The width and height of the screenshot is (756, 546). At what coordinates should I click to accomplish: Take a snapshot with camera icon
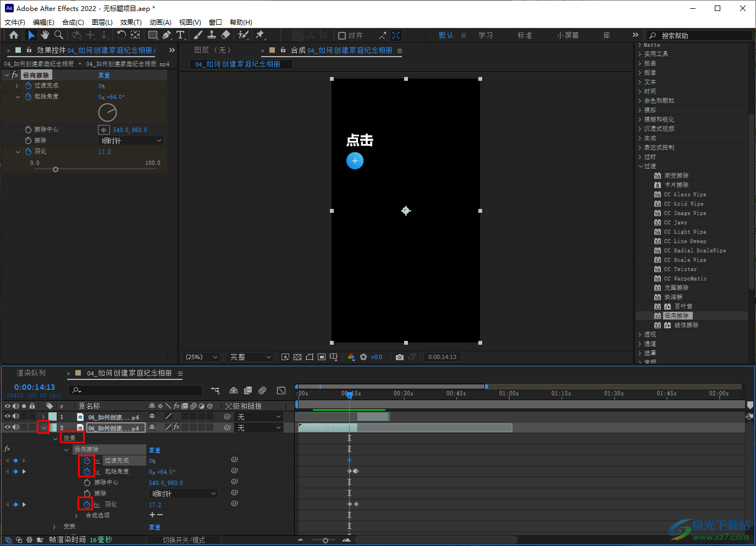[x=400, y=357]
